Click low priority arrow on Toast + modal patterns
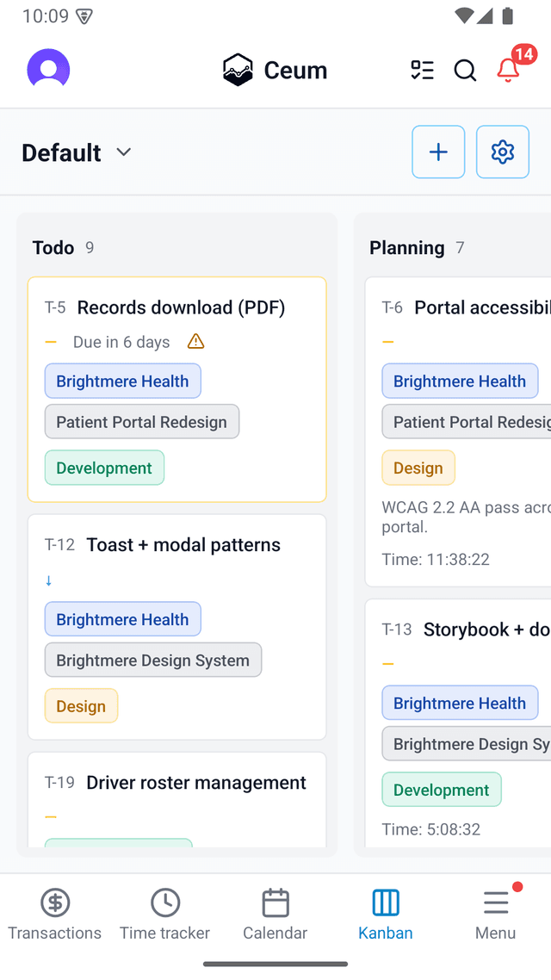The height and width of the screenshot is (980, 551). (x=49, y=580)
